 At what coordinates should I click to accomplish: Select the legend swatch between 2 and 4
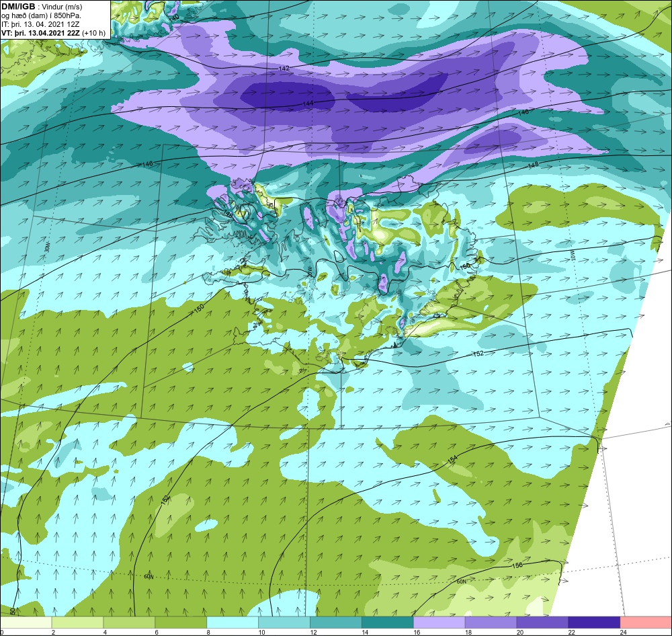tap(77, 623)
